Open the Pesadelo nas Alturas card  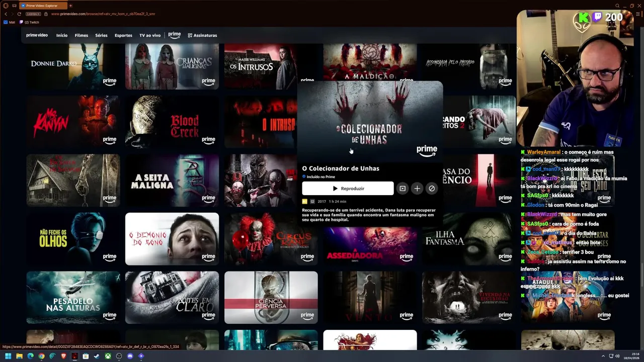tap(73, 298)
